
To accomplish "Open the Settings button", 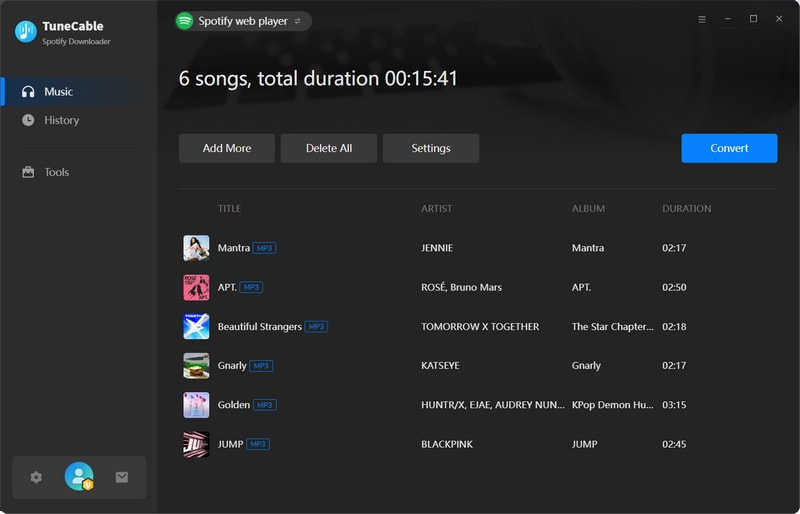I will (431, 148).
